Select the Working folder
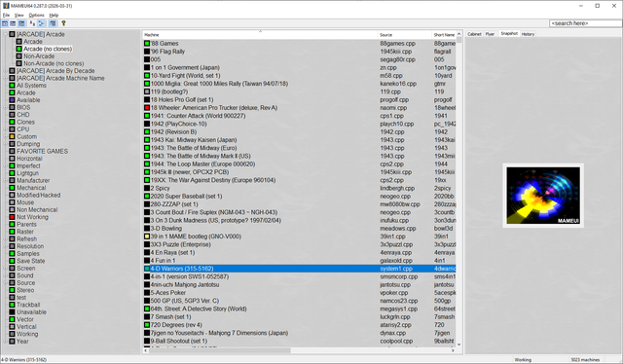 coord(27,334)
